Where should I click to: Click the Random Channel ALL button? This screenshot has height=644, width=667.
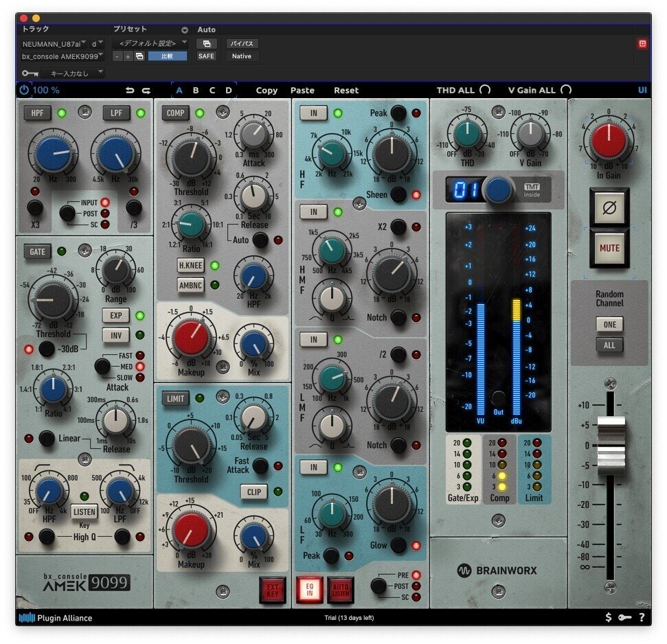coord(609,345)
